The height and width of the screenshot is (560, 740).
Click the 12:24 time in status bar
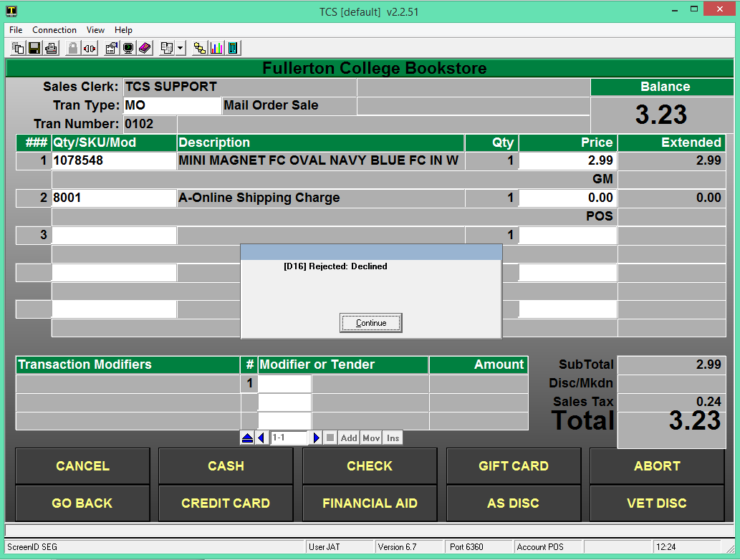(666, 547)
